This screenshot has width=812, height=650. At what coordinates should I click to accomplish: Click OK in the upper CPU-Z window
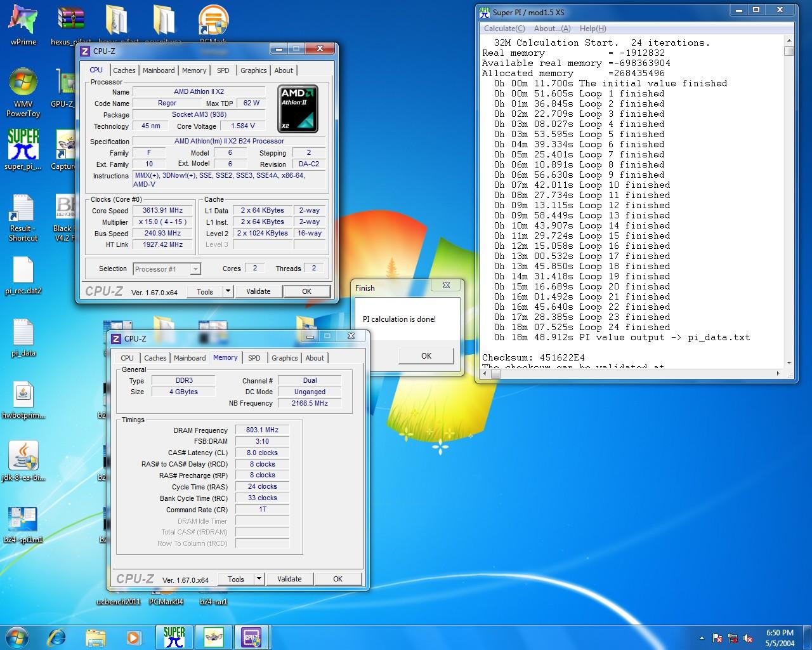(306, 291)
